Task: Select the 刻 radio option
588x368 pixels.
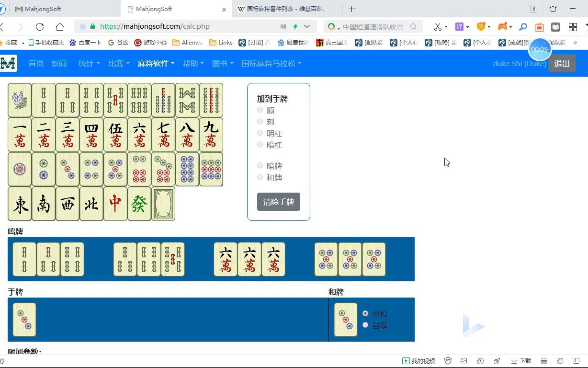Action: tap(260, 122)
